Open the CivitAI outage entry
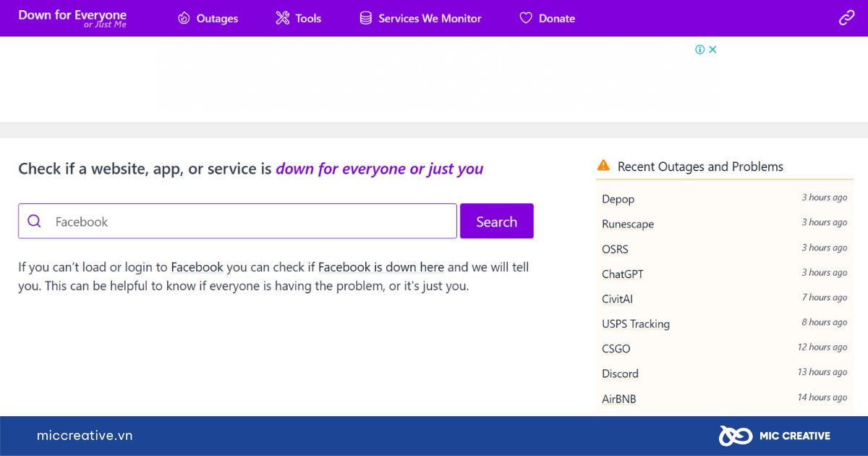This screenshot has height=456, width=868. coord(617,299)
